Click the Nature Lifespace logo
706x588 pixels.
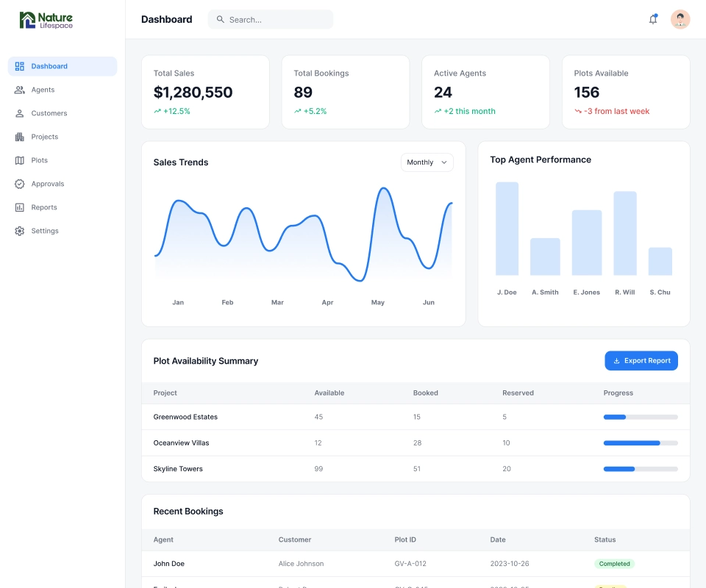tap(46, 21)
